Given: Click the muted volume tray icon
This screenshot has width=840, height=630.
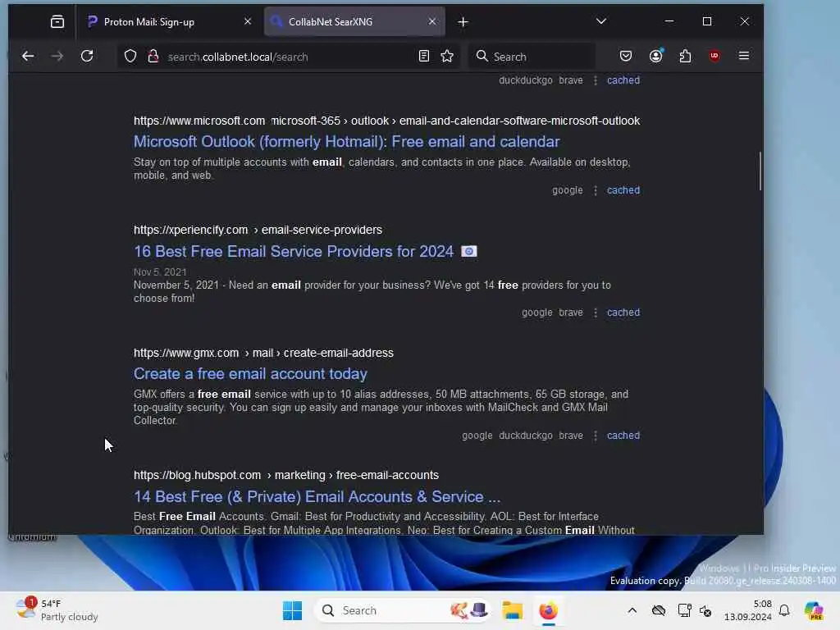Looking at the screenshot, I should click(x=705, y=610).
